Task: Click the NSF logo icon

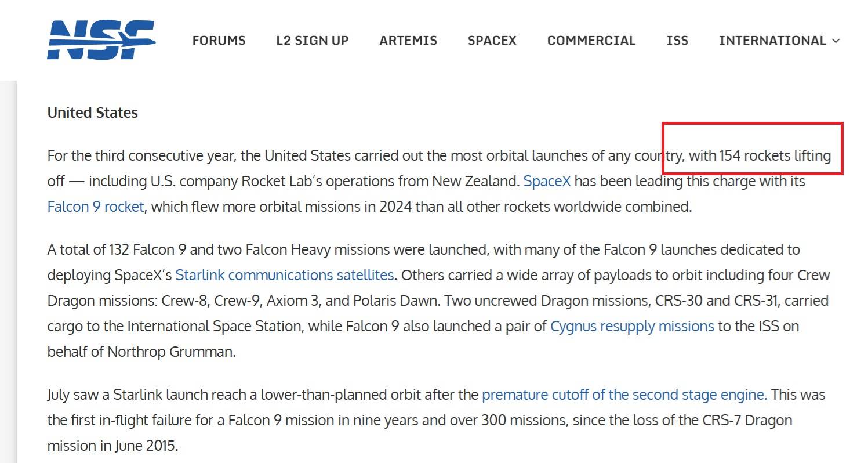Action: (101, 39)
